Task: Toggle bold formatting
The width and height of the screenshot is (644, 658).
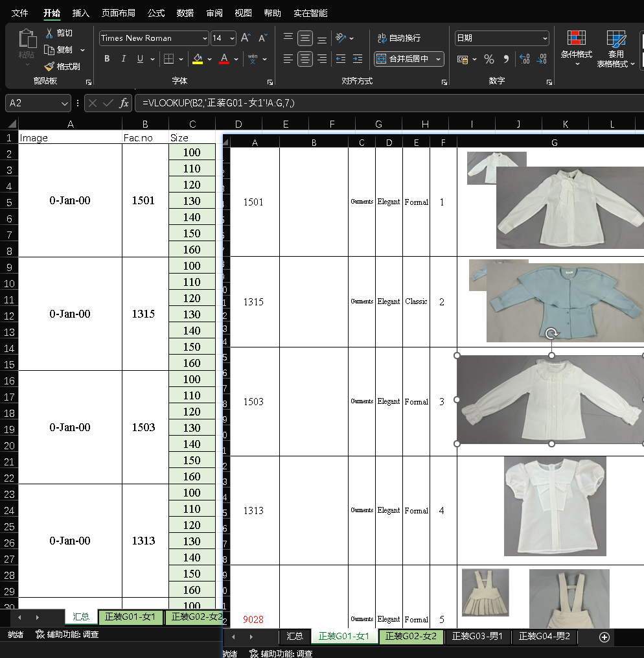Action: 107,59
